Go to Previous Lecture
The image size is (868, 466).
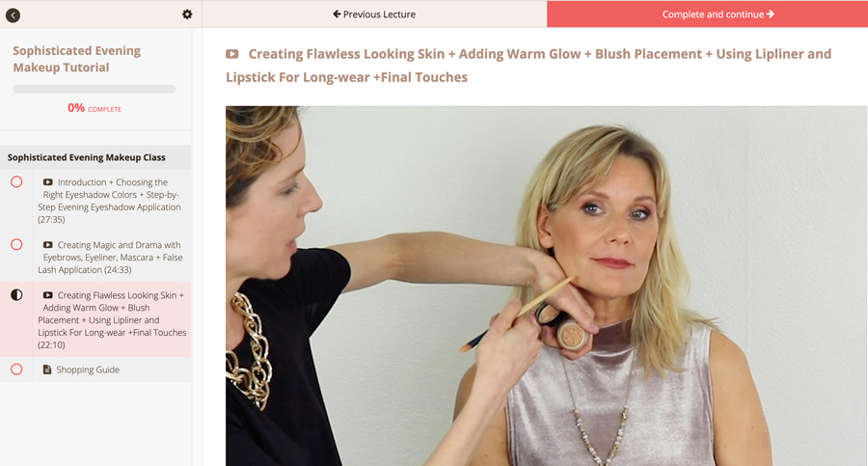(374, 14)
